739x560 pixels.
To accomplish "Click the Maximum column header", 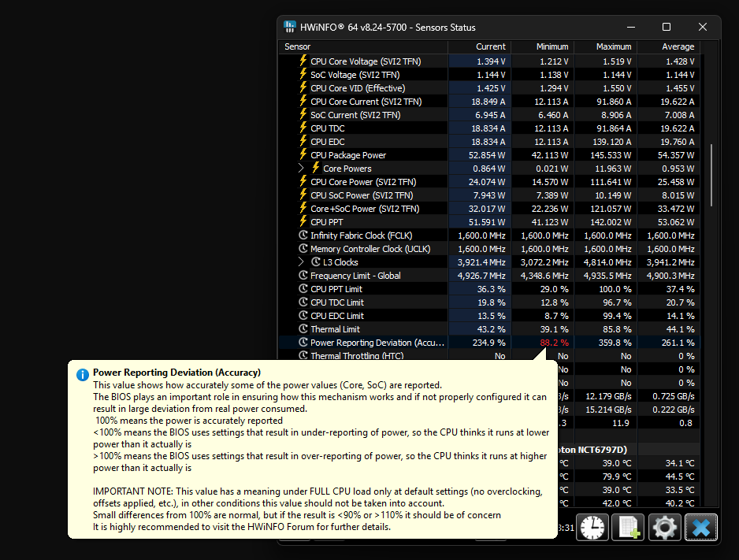I will (x=606, y=46).
